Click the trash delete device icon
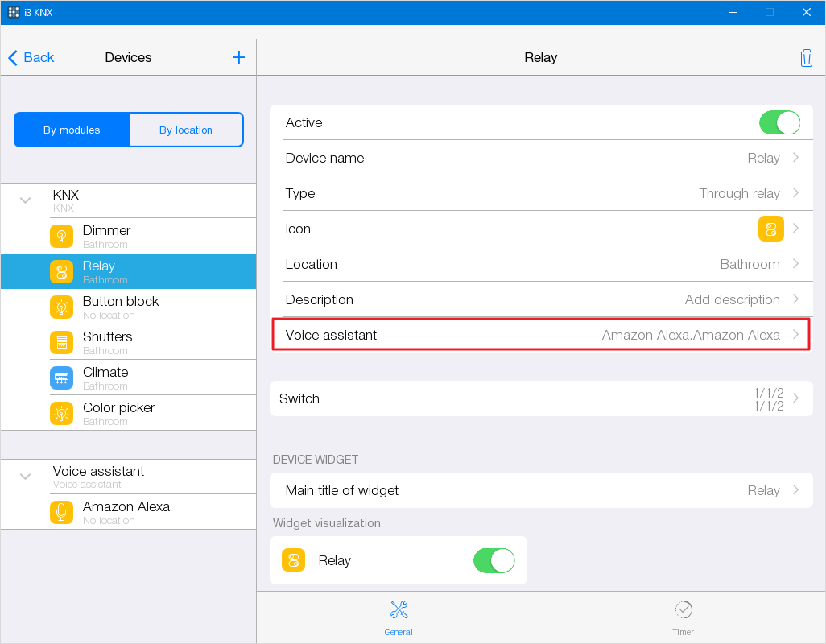The height and width of the screenshot is (644, 826). [x=806, y=58]
